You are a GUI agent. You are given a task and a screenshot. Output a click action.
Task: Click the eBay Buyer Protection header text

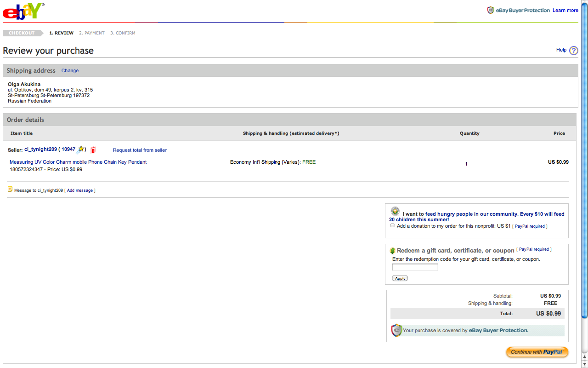522,10
